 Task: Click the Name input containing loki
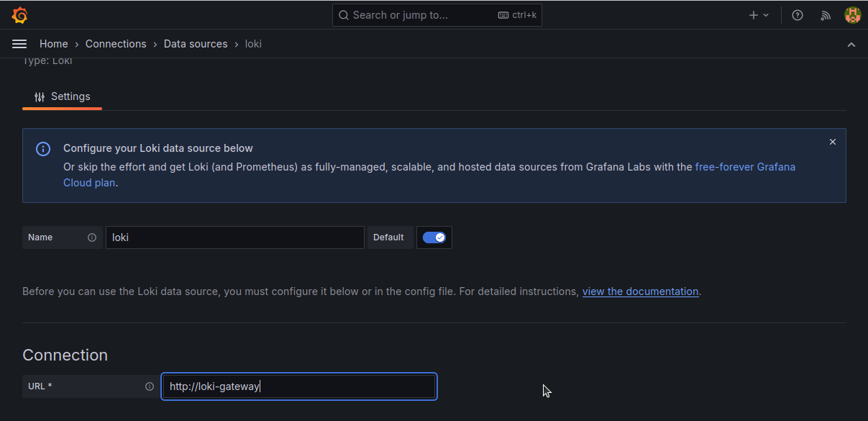coord(234,237)
